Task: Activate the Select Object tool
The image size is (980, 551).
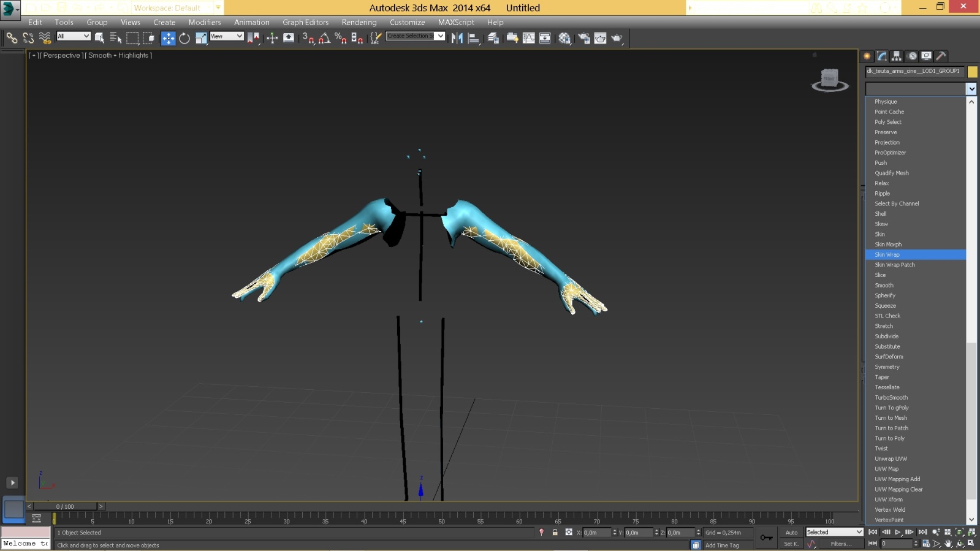Action: click(x=99, y=38)
